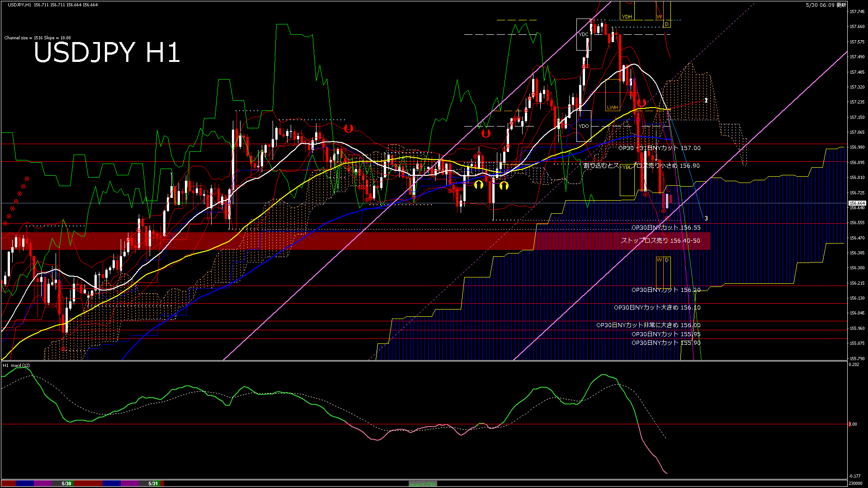This screenshot has height=488, width=868.
Task: Click the wave number 2 marker
Action: click(x=706, y=100)
